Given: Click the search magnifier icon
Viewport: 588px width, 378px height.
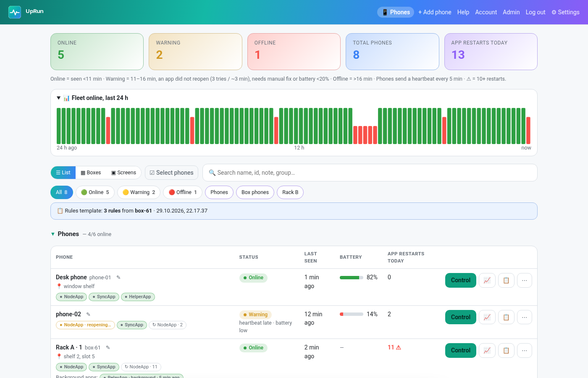Looking at the screenshot, I should coord(212,173).
